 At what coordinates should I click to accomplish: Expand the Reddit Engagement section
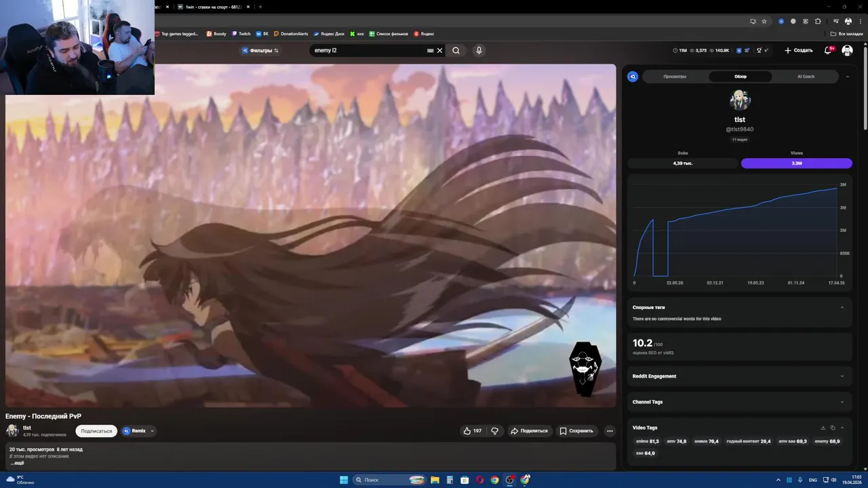842,376
